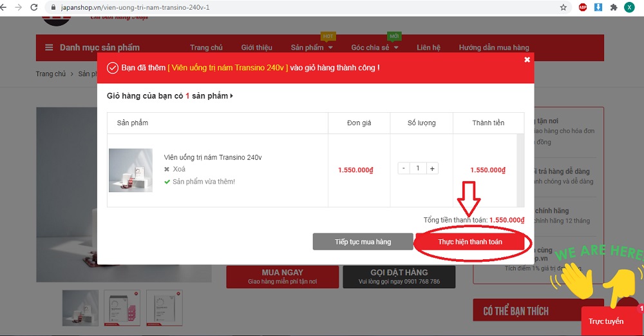Go to Trang chủ in the navigation bar
The width and height of the screenshot is (644, 336).
tap(206, 47)
